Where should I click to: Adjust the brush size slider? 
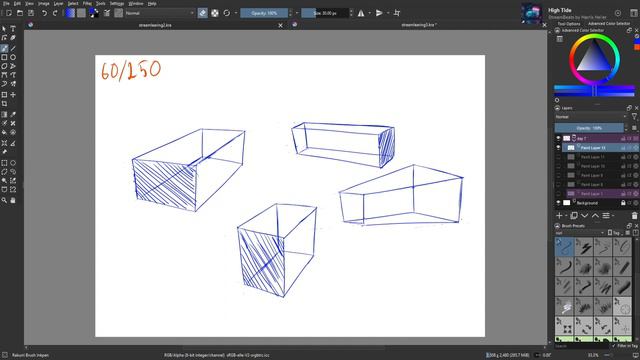click(325, 13)
